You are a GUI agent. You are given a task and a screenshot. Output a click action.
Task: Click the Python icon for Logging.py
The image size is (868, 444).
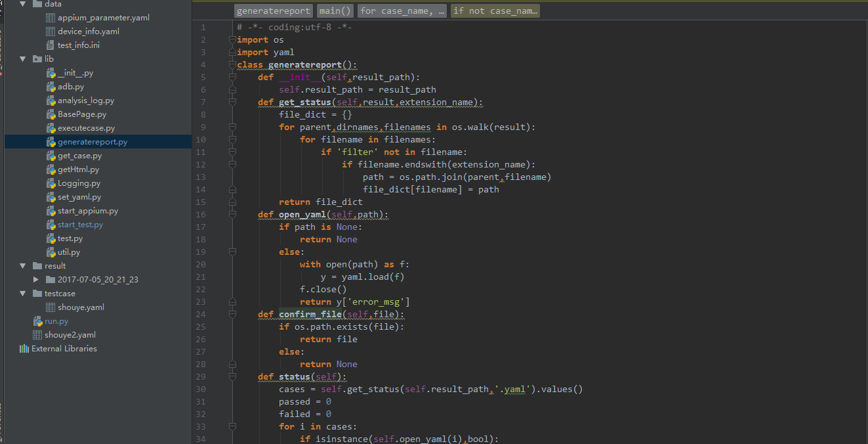[x=51, y=183]
